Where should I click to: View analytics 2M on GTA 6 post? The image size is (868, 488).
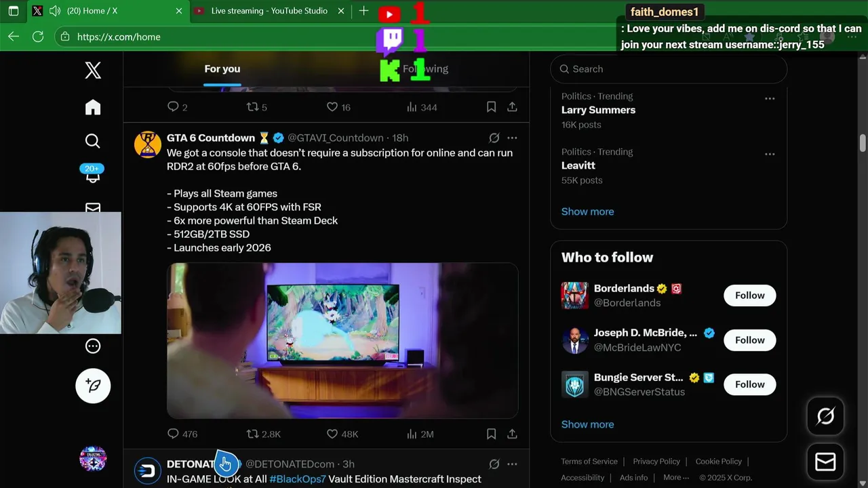click(420, 434)
